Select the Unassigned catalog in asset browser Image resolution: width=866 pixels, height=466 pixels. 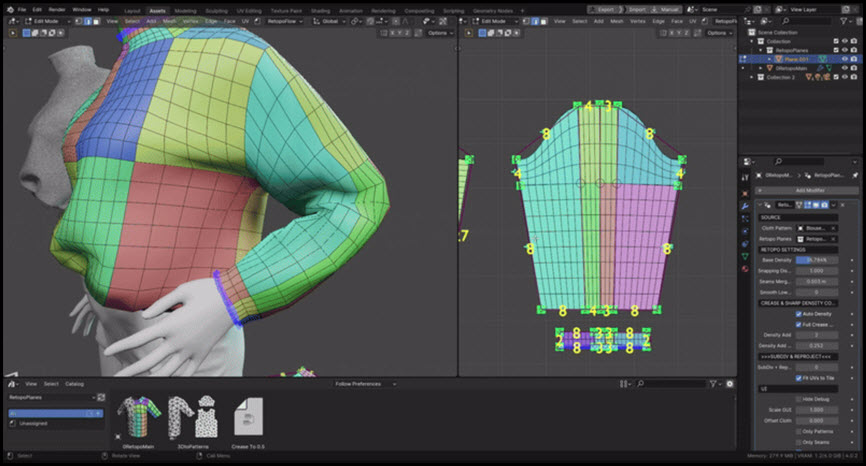pyautogui.click(x=33, y=423)
